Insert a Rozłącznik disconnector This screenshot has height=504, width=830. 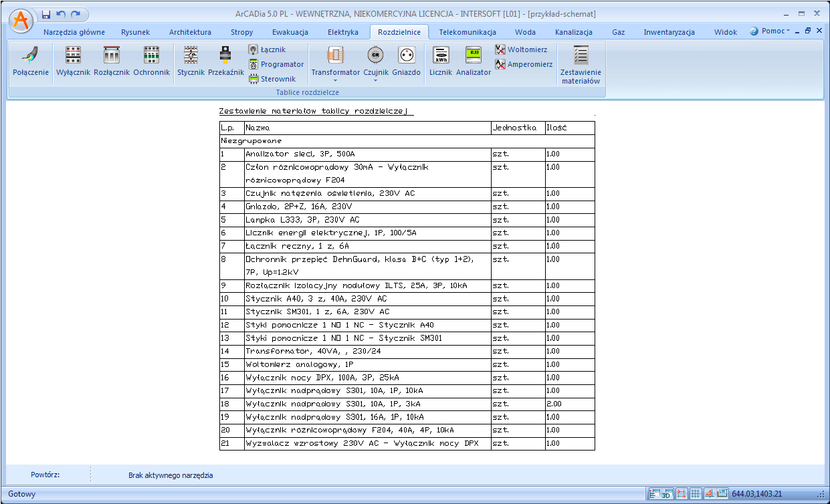click(111, 61)
